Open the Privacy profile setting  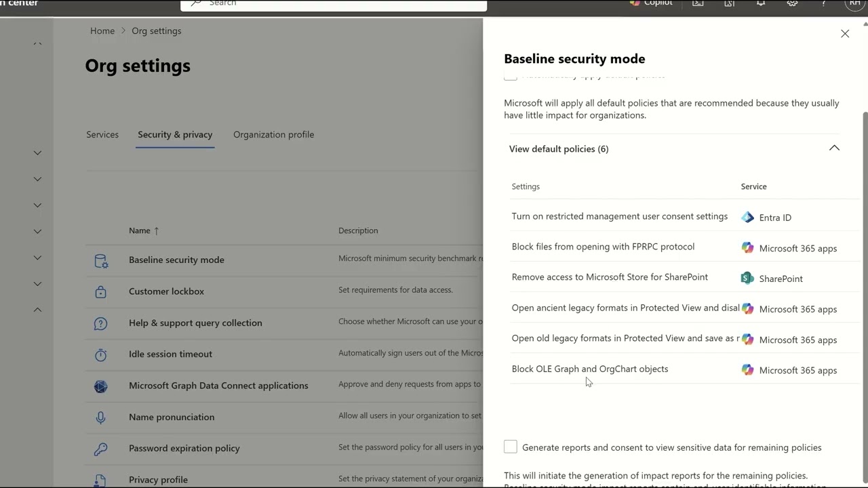(x=158, y=479)
